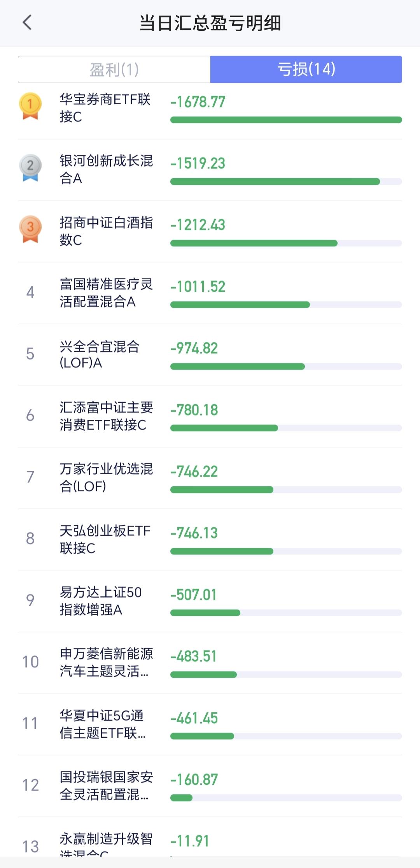Tap the bronze rank 3 medal
Image resolution: width=420 pixels, height=868 pixels.
30,229
